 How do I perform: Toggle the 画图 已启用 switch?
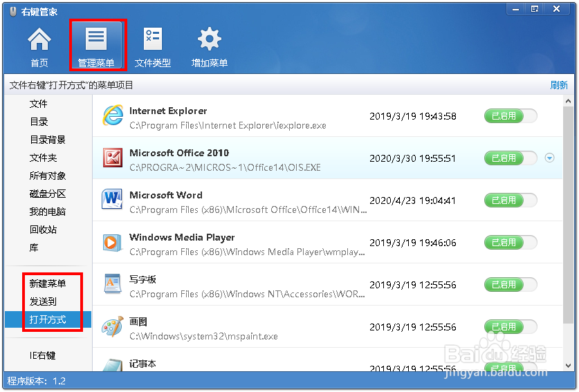pos(511,326)
